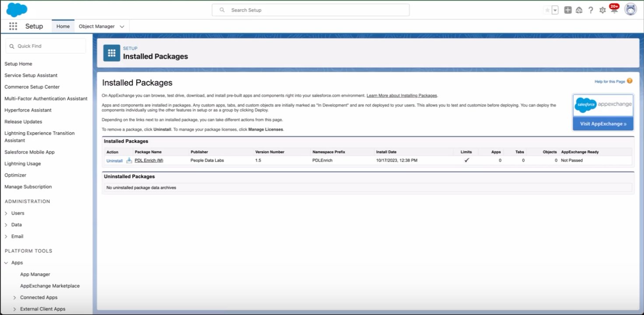Open the App Launcher grid icon
The image size is (644, 315).
point(13,26)
